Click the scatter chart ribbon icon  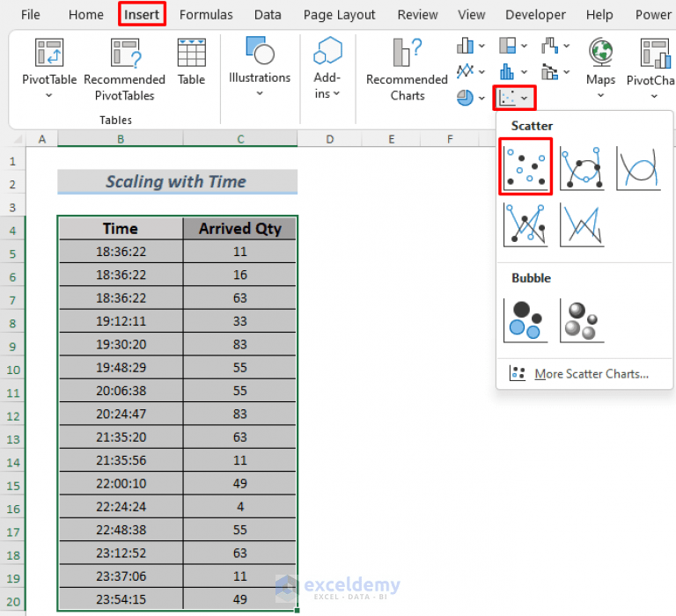click(x=507, y=98)
